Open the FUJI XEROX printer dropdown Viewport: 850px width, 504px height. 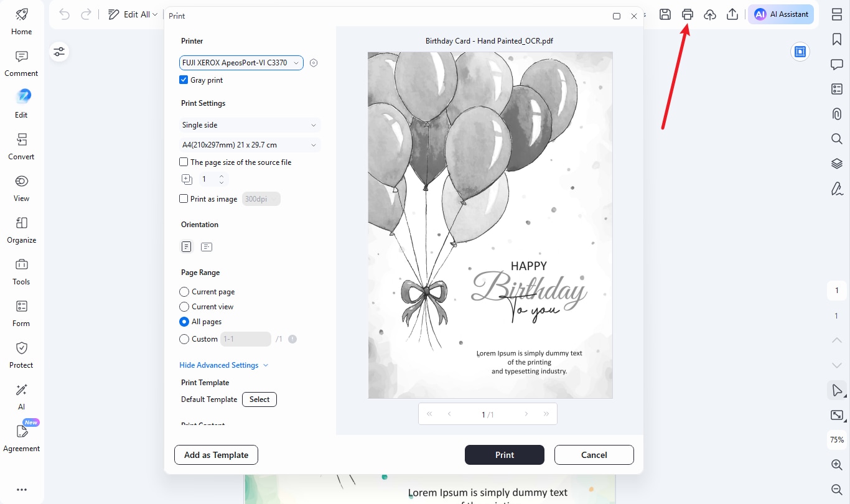tap(241, 63)
